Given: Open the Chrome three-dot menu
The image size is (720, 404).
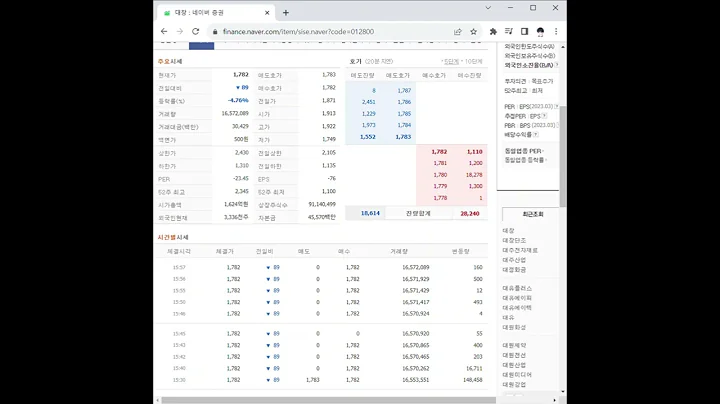Looking at the screenshot, I should click(556, 32).
